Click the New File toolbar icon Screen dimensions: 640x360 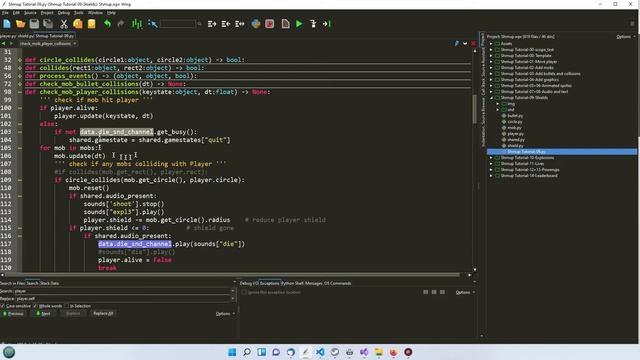(x=7, y=24)
